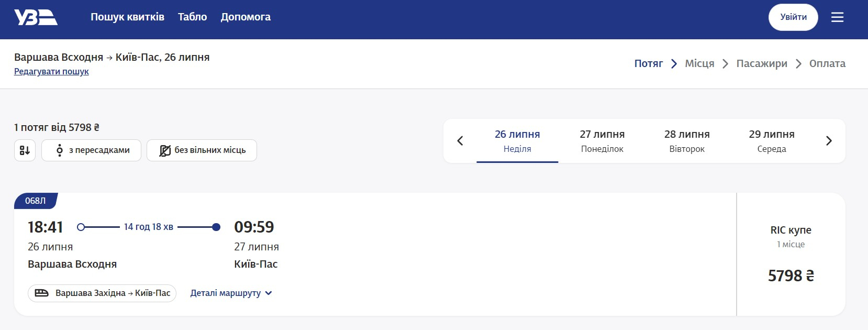Click the departure station circle on timeline
This screenshot has width=868, height=330.
tap(81, 227)
